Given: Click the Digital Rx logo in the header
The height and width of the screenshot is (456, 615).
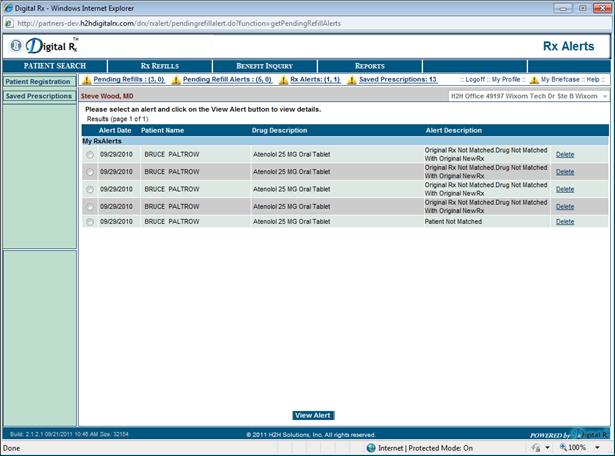Looking at the screenshot, I should 44,46.
